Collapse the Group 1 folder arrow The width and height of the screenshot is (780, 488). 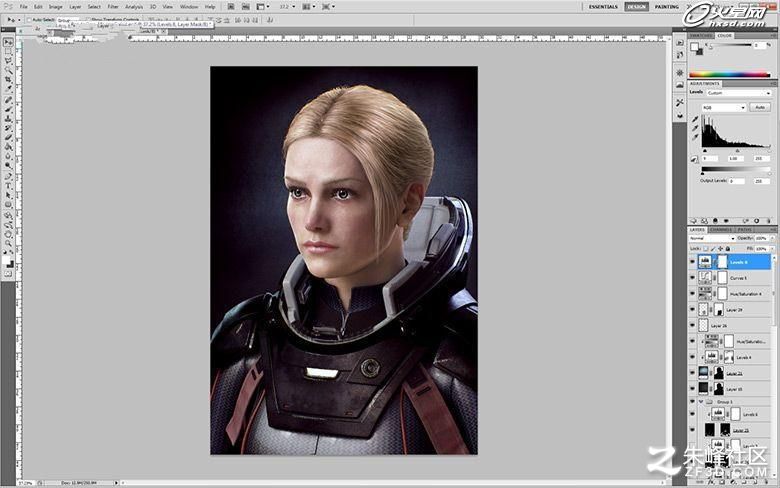[x=701, y=401]
